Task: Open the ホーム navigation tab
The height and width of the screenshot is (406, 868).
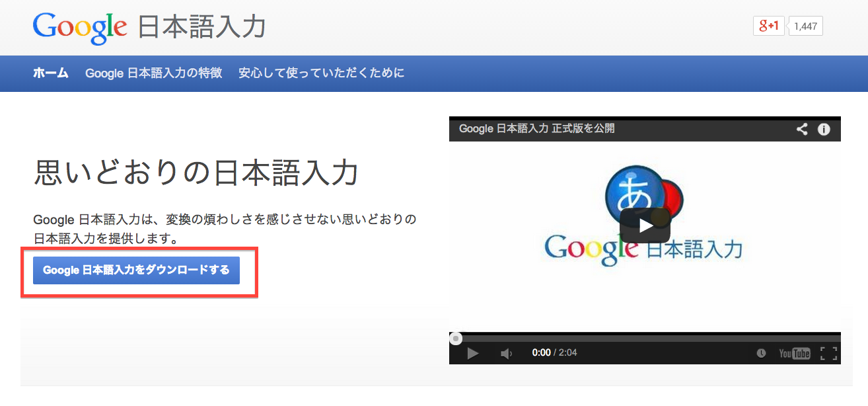Action: point(51,73)
